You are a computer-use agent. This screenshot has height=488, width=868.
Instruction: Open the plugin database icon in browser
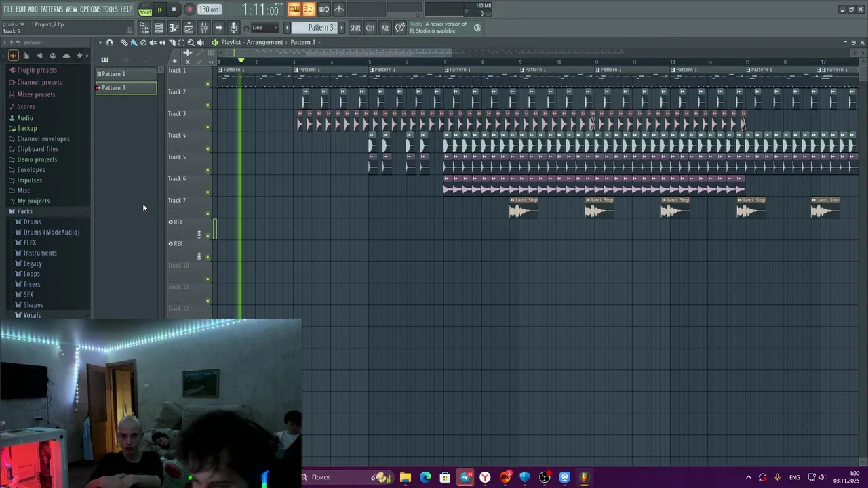(x=39, y=56)
